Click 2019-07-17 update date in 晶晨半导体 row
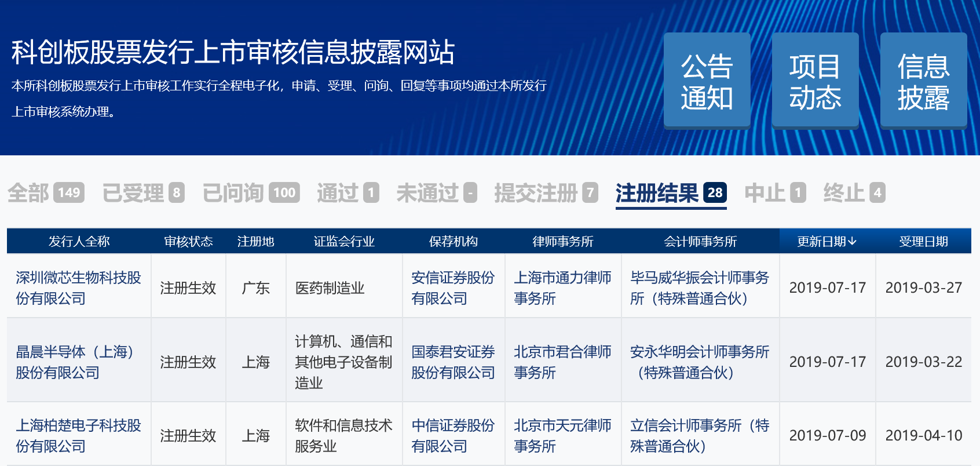 (827, 362)
